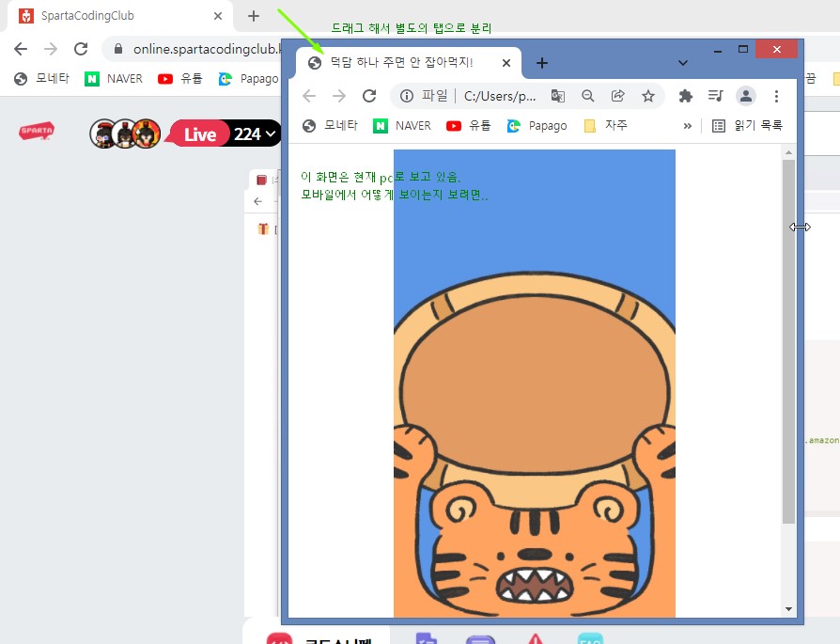This screenshot has width=840, height=644.
Task: Open file info icon beside 파일
Action: coord(407,96)
